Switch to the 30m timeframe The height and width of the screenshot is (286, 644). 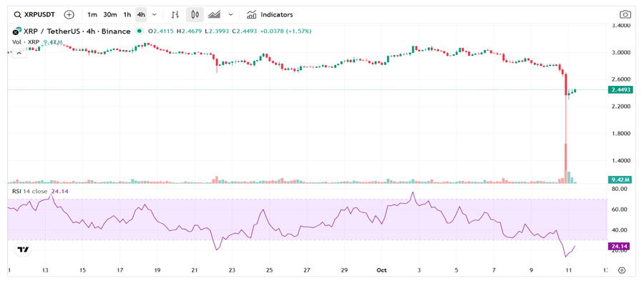109,14
